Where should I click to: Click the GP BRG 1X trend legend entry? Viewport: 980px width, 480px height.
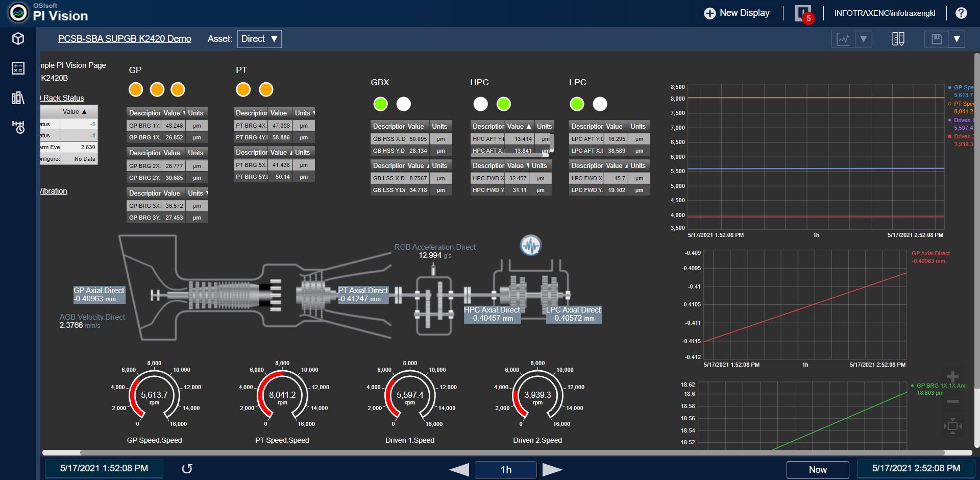[938, 389]
